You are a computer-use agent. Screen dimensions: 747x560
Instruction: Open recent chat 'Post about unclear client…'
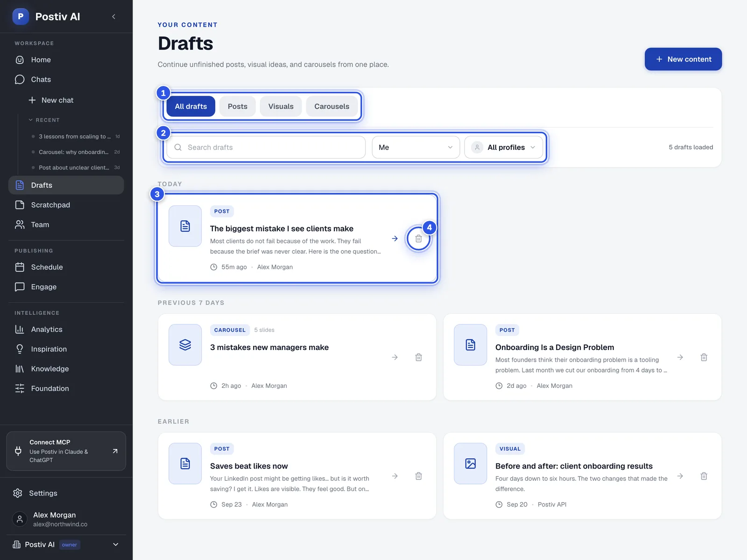tap(75, 168)
